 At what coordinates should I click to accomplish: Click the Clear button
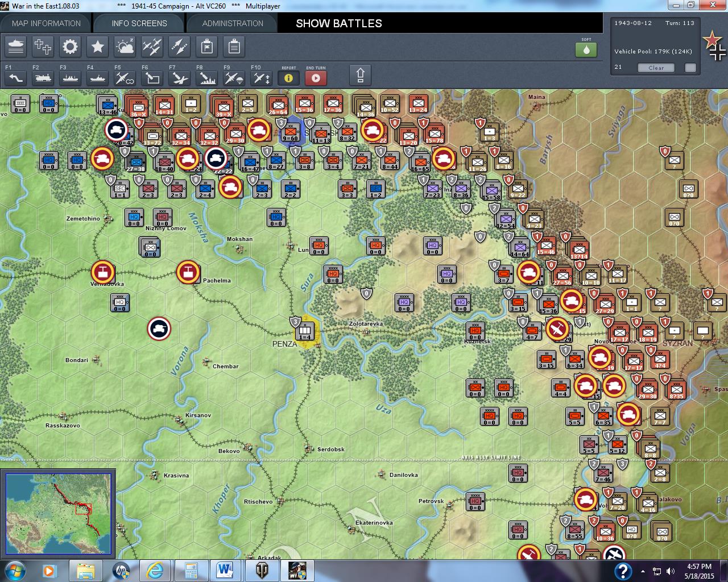656,68
